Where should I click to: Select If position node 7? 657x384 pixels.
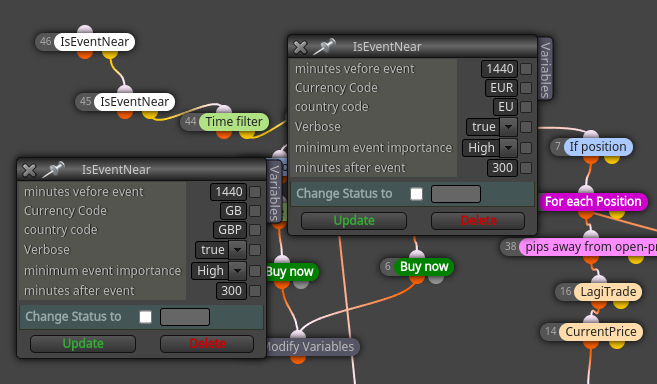pyautogui.click(x=598, y=147)
